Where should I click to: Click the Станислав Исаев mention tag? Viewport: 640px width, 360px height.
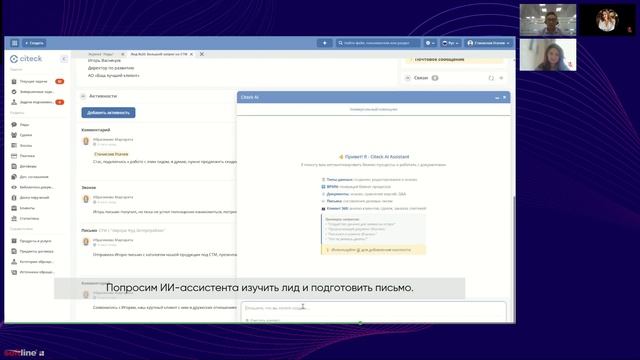pos(111,154)
